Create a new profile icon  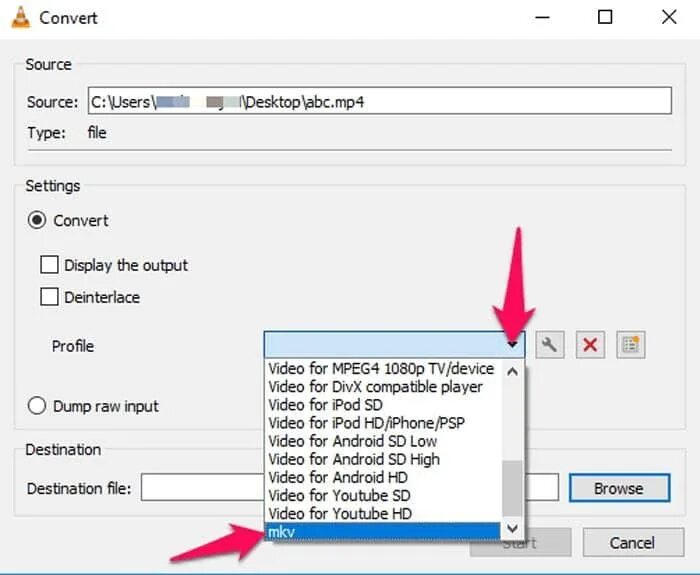(630, 345)
